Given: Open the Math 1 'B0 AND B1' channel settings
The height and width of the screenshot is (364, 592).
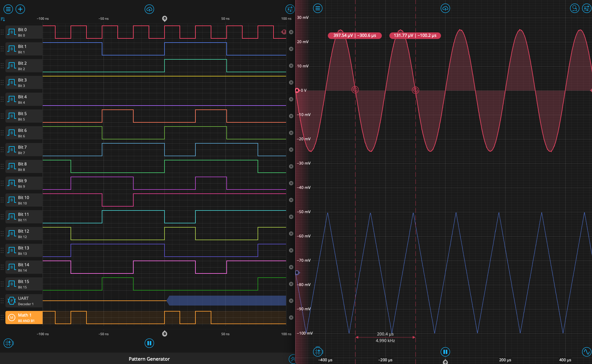Looking at the screenshot, I should point(24,317).
